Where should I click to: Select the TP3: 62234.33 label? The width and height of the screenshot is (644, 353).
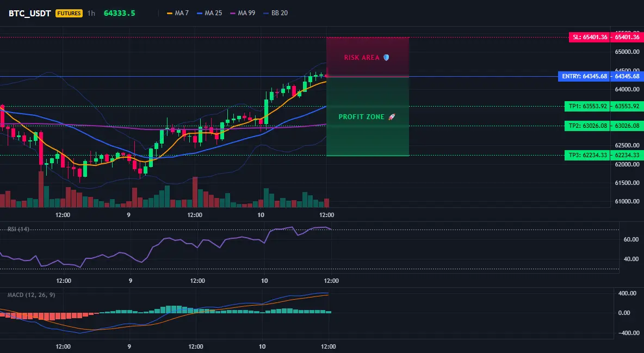588,156
